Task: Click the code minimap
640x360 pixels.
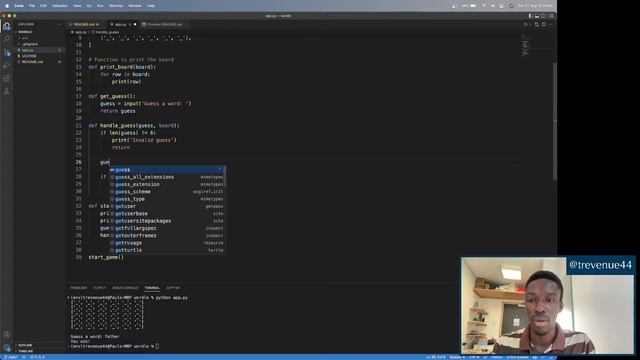Action: (x=536, y=46)
